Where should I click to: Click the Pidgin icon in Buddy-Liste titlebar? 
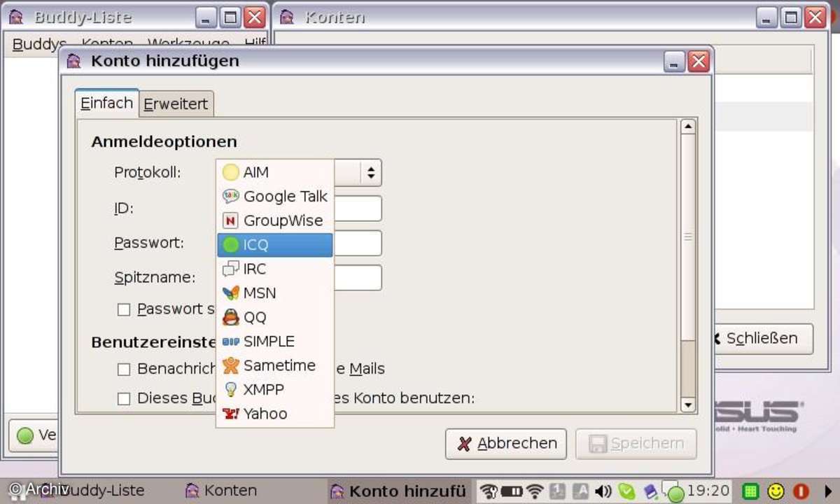click(x=15, y=17)
